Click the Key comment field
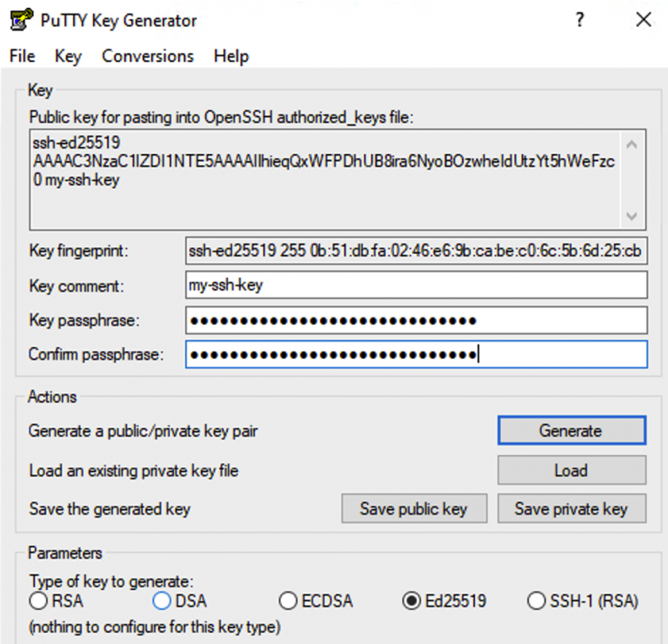 click(417, 285)
